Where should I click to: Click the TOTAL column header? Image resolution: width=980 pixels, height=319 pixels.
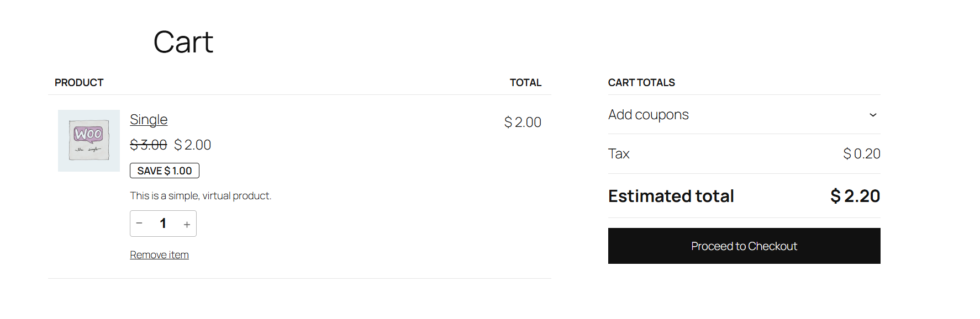(x=525, y=82)
